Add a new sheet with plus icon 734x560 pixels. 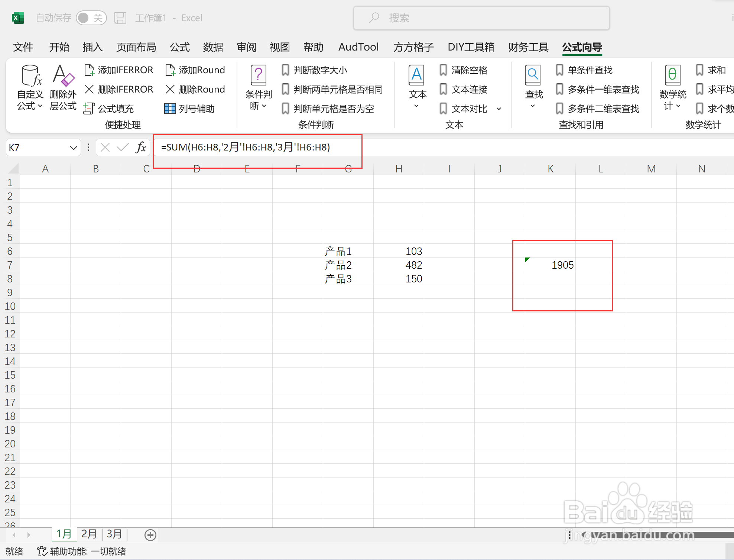click(150, 535)
